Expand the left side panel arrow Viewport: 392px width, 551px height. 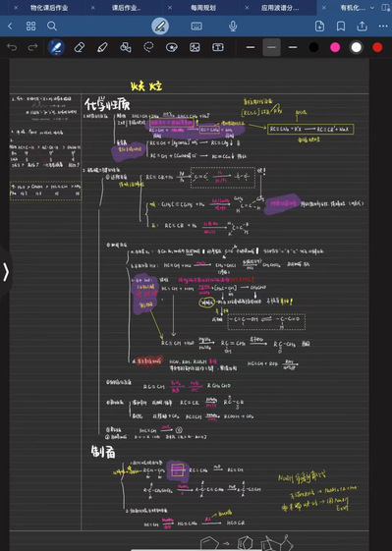tap(6, 272)
